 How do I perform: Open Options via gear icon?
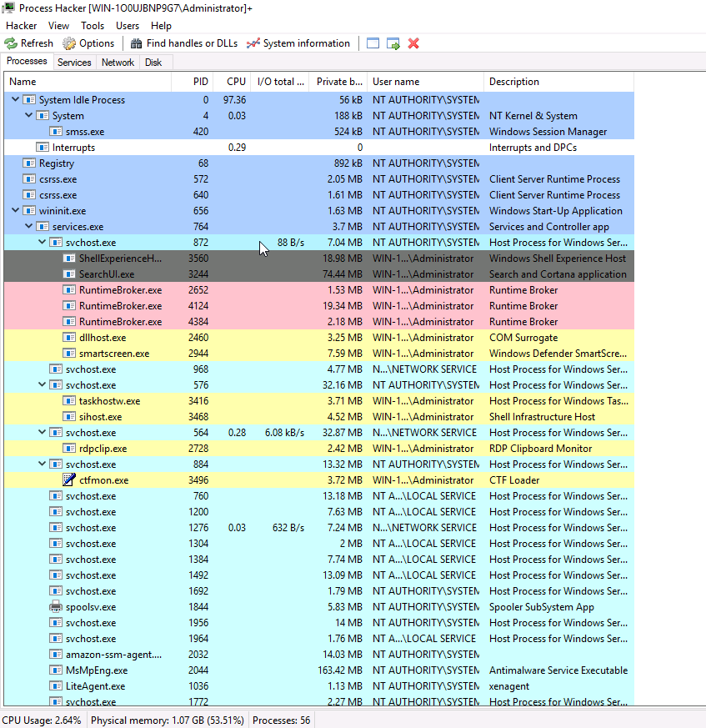tap(69, 43)
